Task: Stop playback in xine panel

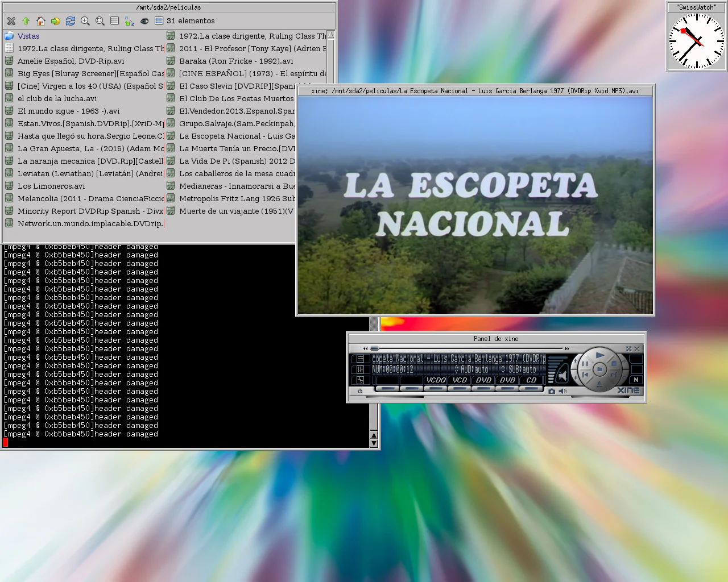Action: tap(614, 364)
